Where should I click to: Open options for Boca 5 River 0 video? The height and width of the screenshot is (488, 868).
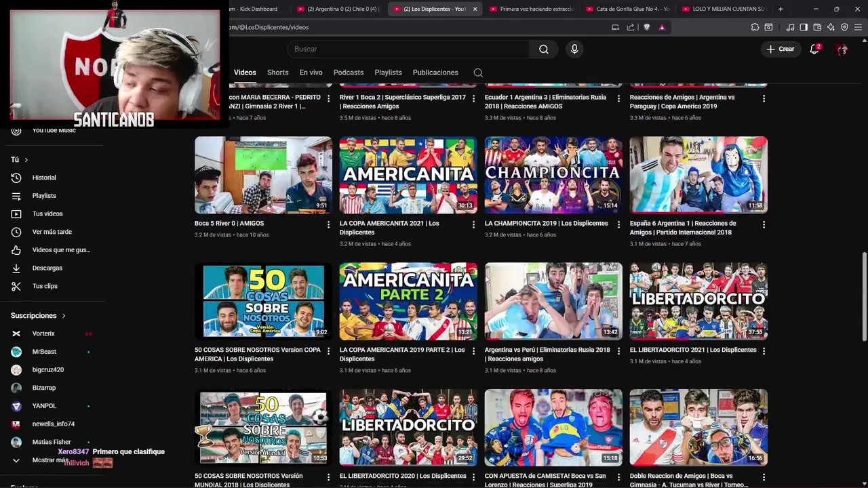click(329, 224)
